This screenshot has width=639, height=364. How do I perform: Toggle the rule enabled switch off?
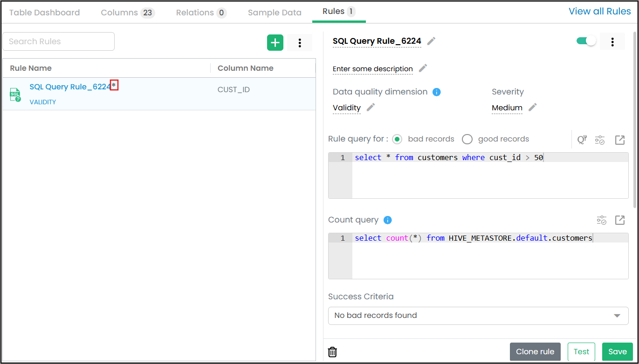(x=586, y=41)
